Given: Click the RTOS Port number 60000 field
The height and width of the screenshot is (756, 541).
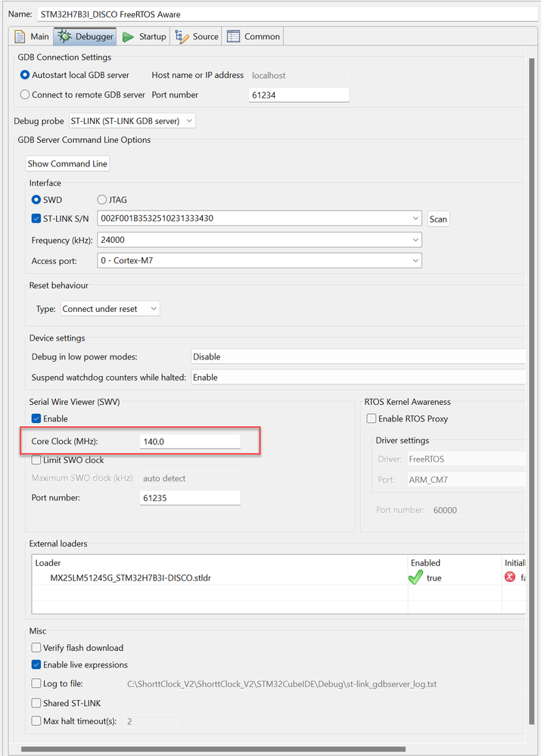Looking at the screenshot, I should 478,510.
